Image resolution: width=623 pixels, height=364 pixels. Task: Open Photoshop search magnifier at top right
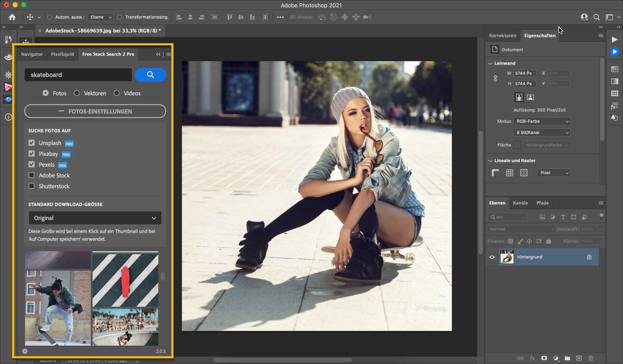tap(596, 17)
